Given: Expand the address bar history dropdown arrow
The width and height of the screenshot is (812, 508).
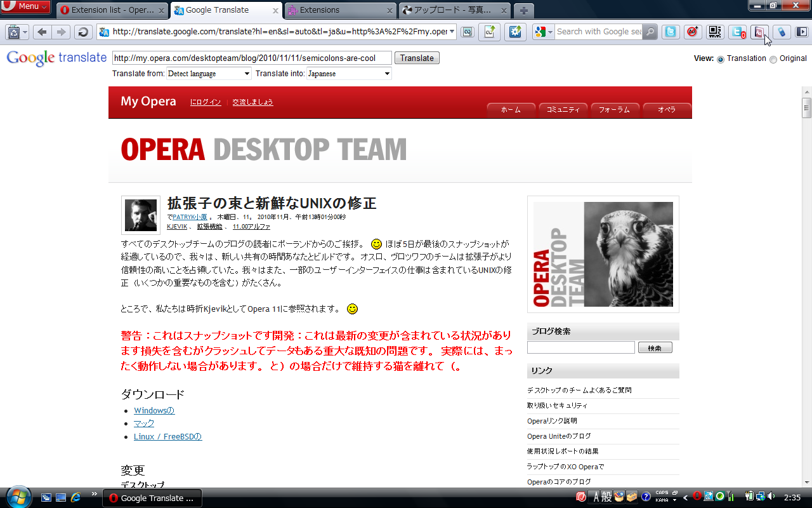Looking at the screenshot, I should (452, 32).
